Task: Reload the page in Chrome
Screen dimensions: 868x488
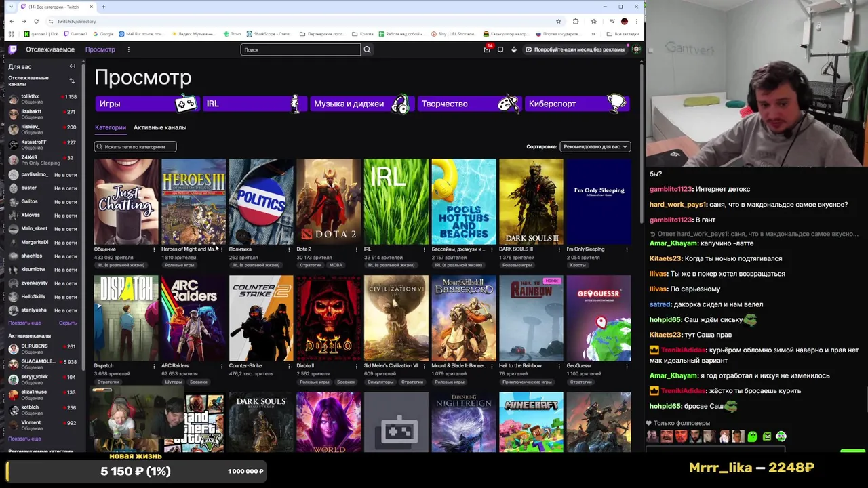Action: (x=37, y=21)
